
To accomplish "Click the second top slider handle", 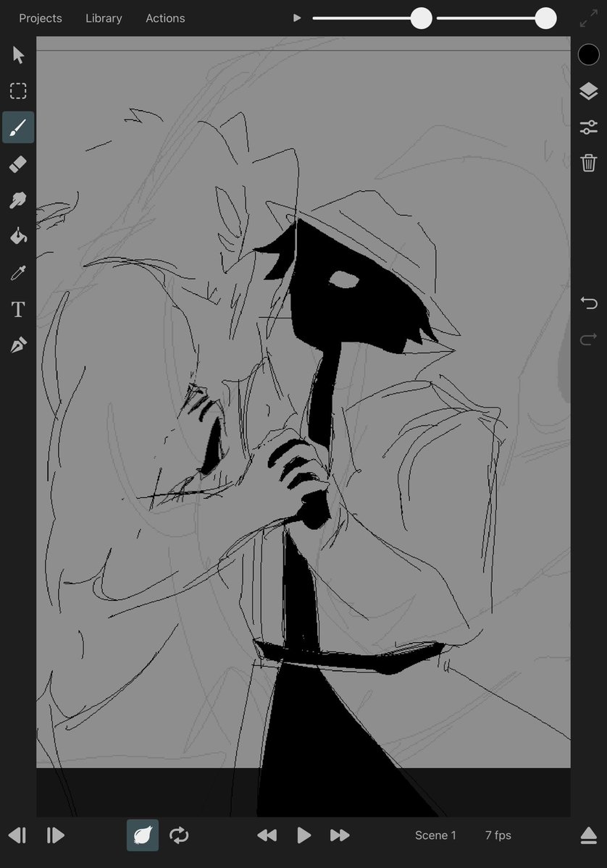I will (x=545, y=18).
